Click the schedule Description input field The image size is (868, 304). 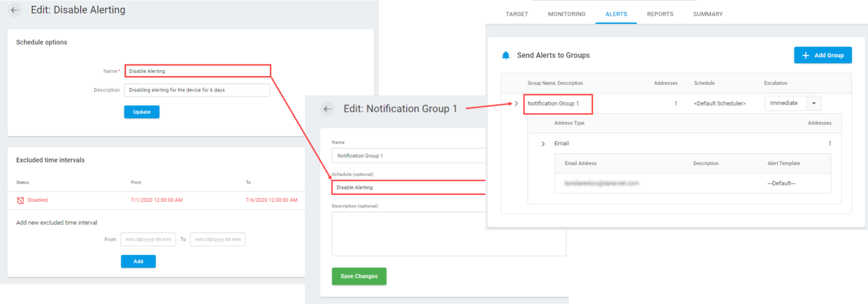pyautogui.click(x=197, y=90)
